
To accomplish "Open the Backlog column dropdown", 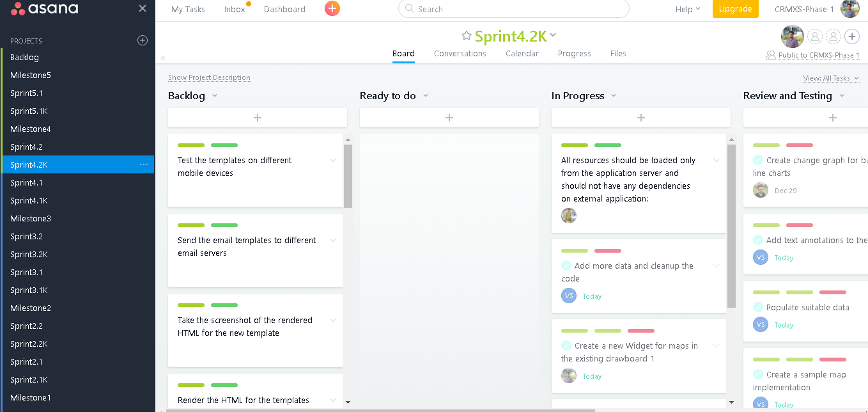I will pyautogui.click(x=213, y=96).
